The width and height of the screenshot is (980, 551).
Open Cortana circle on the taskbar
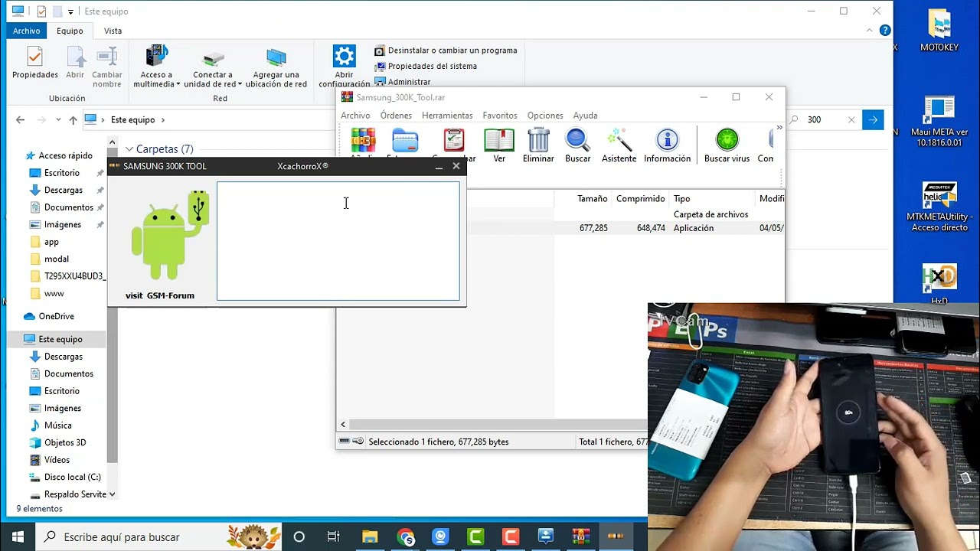[299, 536]
